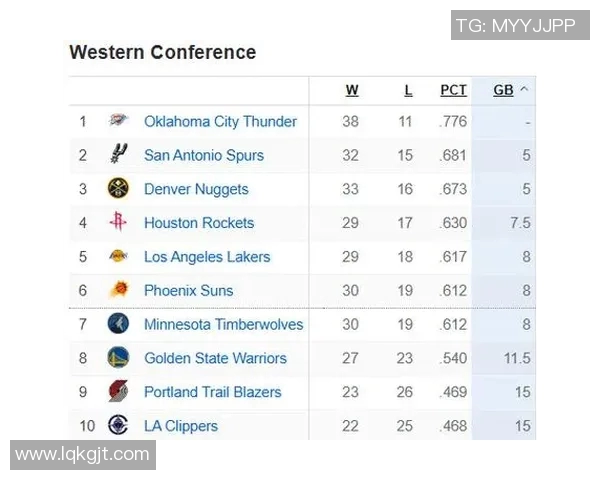Sort table by W column header

coord(352,90)
